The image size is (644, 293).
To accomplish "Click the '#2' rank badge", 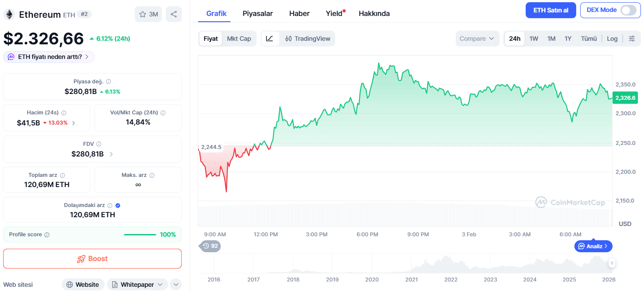I will click(x=84, y=14).
